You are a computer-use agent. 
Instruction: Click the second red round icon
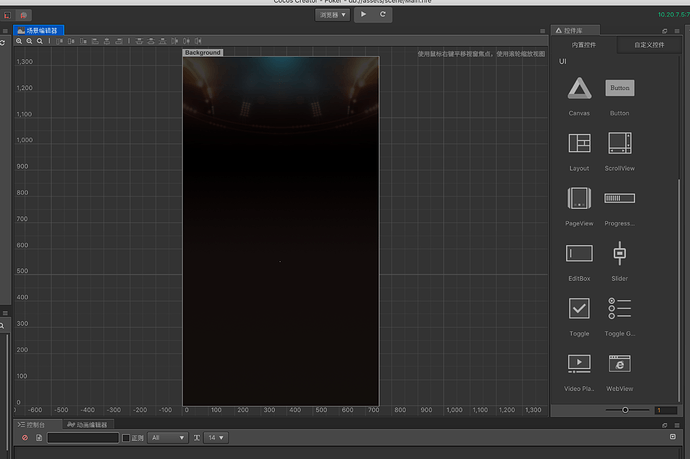[x=23, y=15]
